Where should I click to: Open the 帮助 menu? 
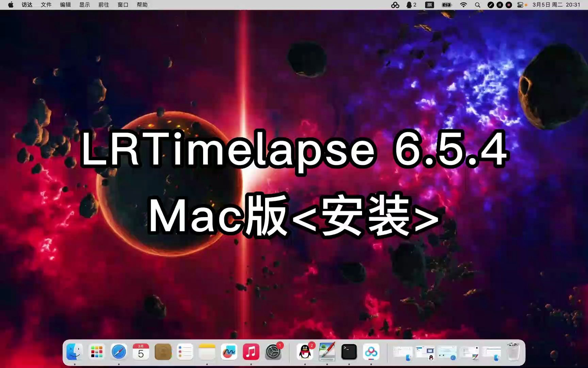(142, 5)
